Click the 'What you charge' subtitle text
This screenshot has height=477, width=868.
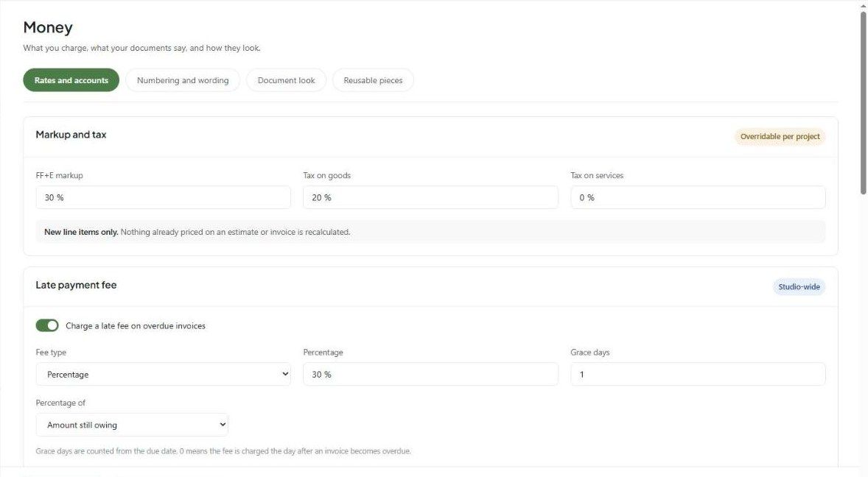pos(141,48)
